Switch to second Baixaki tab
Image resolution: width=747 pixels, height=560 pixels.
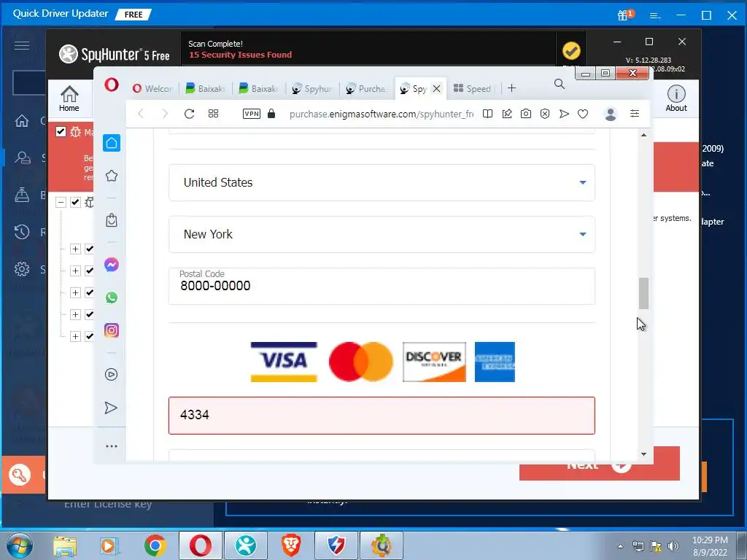point(259,88)
